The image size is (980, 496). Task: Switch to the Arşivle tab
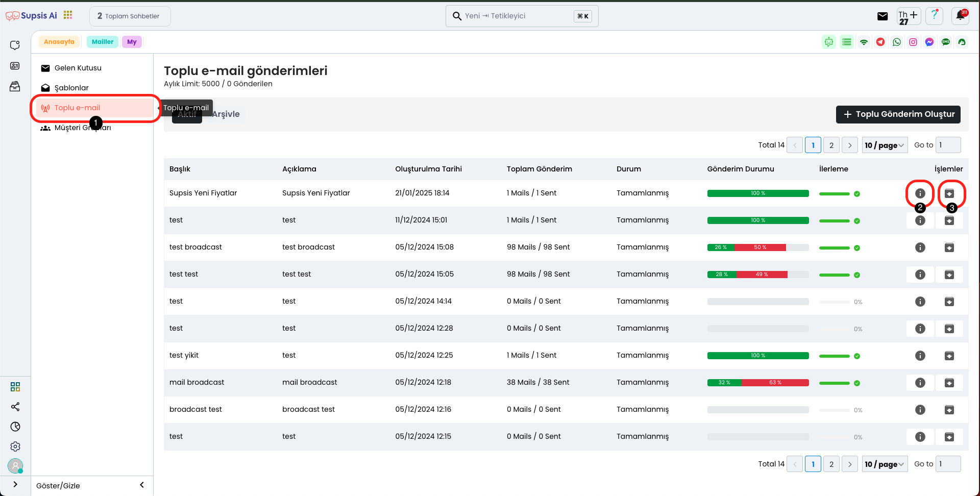click(226, 114)
